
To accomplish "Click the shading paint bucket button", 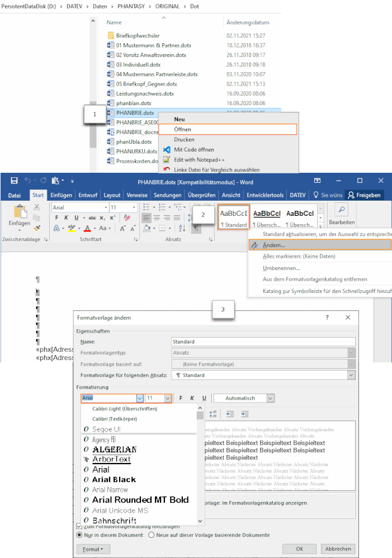I will pyautogui.click(x=147, y=228).
